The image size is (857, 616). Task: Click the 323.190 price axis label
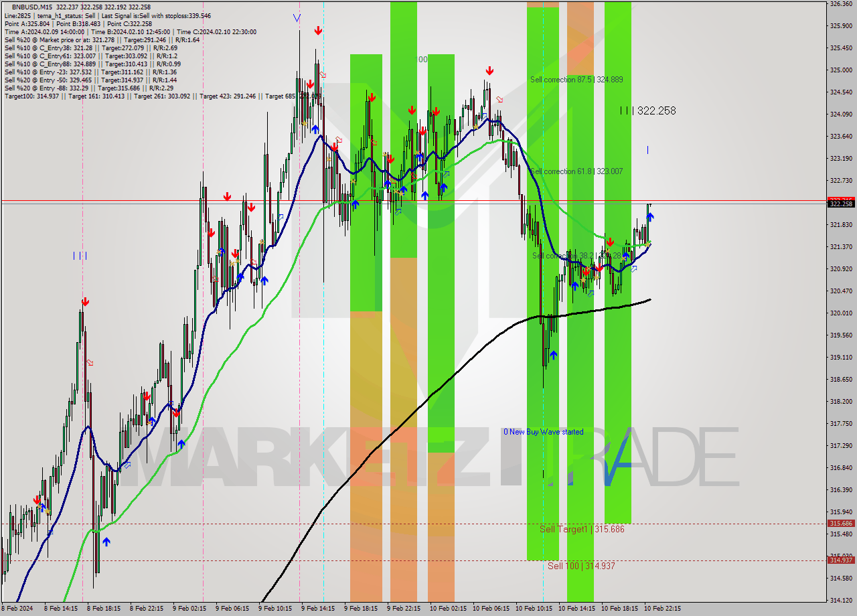(x=841, y=158)
